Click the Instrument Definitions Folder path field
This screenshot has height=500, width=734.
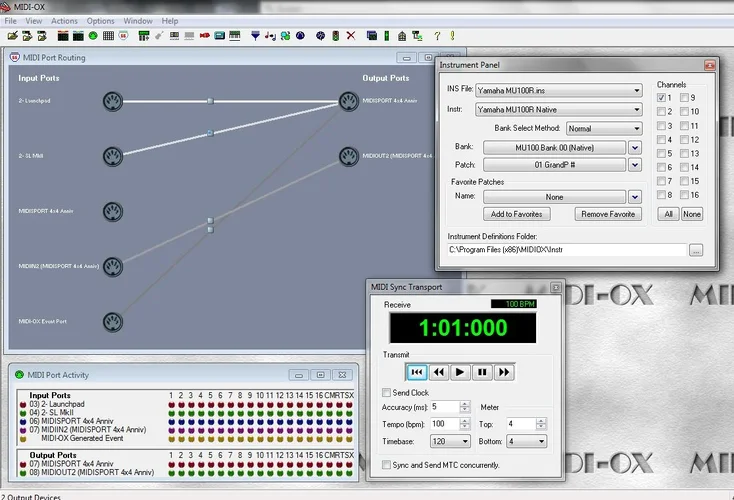click(567, 250)
